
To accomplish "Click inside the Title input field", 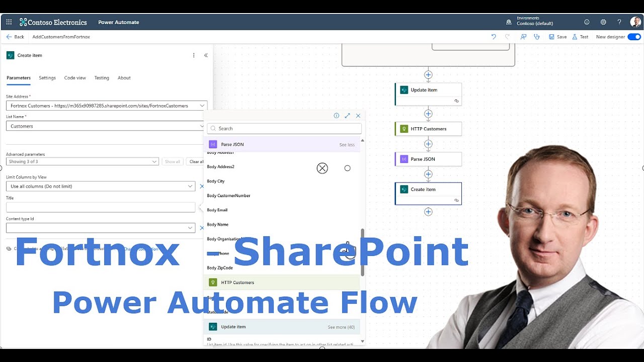I will click(x=101, y=207).
